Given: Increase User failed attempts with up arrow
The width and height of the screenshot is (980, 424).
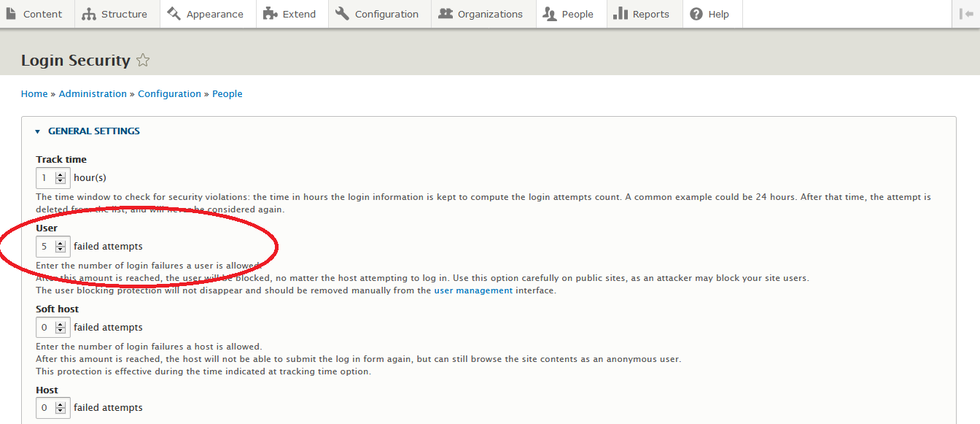Looking at the screenshot, I should coord(61,243).
